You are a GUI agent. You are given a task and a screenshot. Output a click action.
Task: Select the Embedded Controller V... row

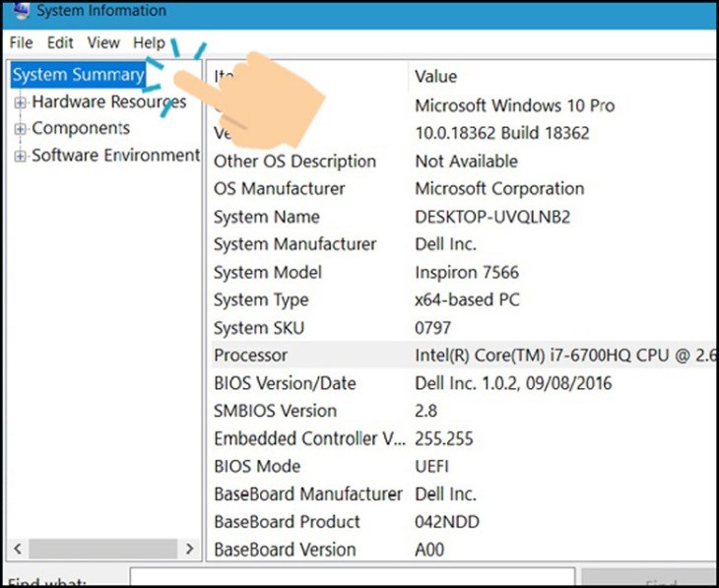click(463, 438)
